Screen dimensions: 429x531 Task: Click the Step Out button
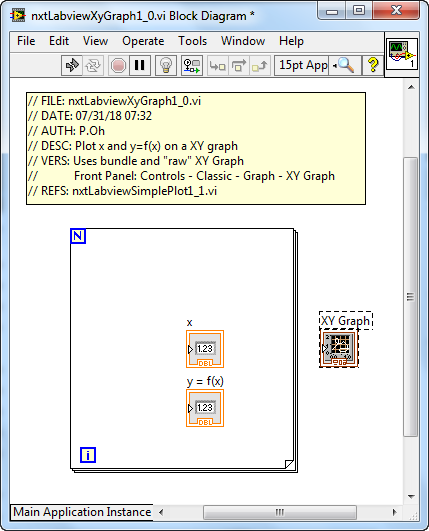[259, 65]
